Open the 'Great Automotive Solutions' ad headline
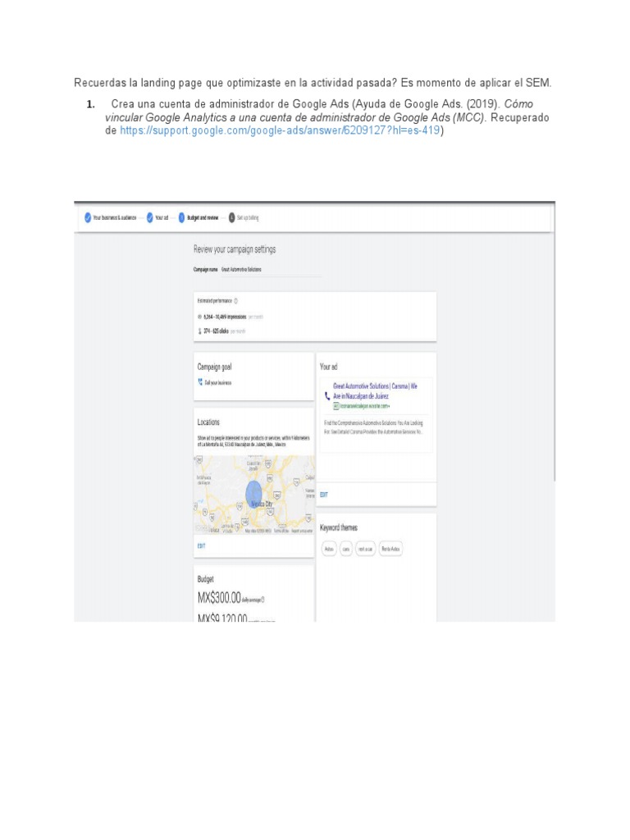 pyautogui.click(x=375, y=391)
